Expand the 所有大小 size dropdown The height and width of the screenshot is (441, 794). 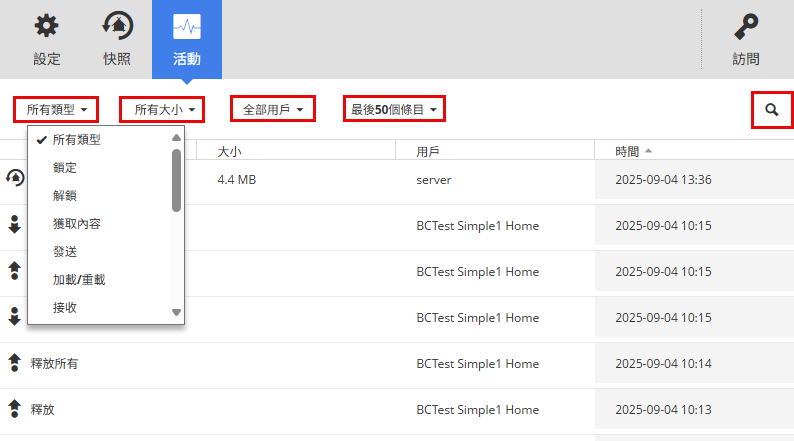163,109
